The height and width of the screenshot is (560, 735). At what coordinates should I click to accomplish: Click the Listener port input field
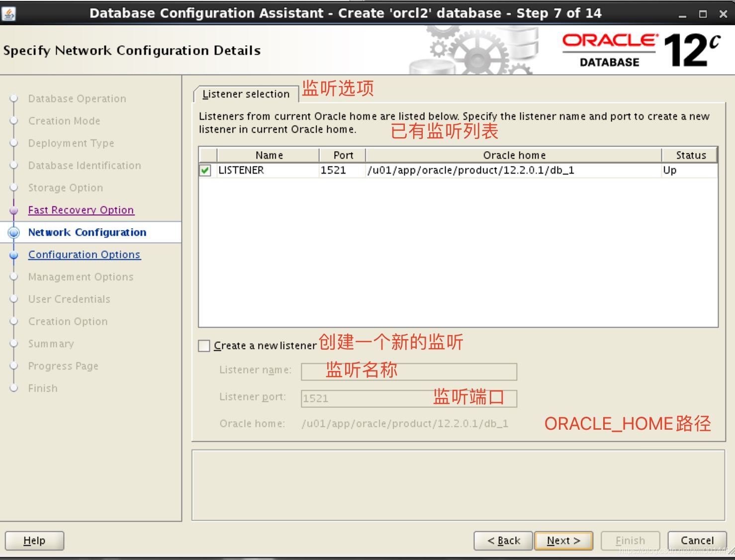[409, 398]
